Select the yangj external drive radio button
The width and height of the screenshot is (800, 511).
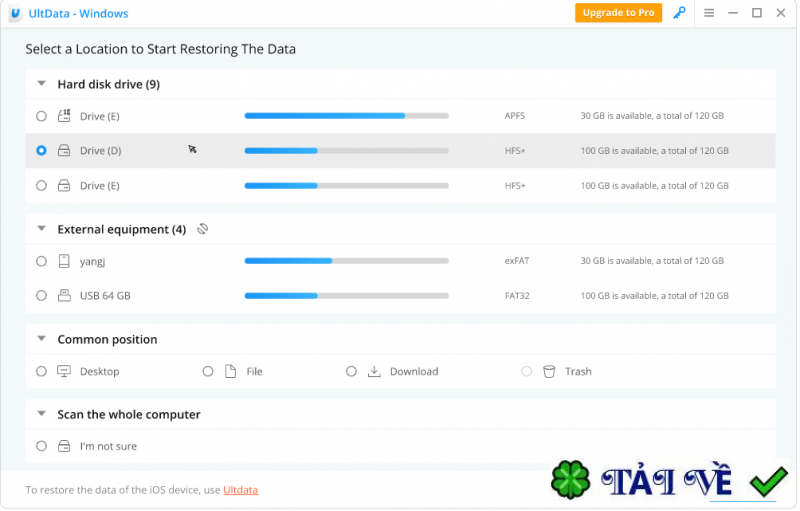coord(41,261)
